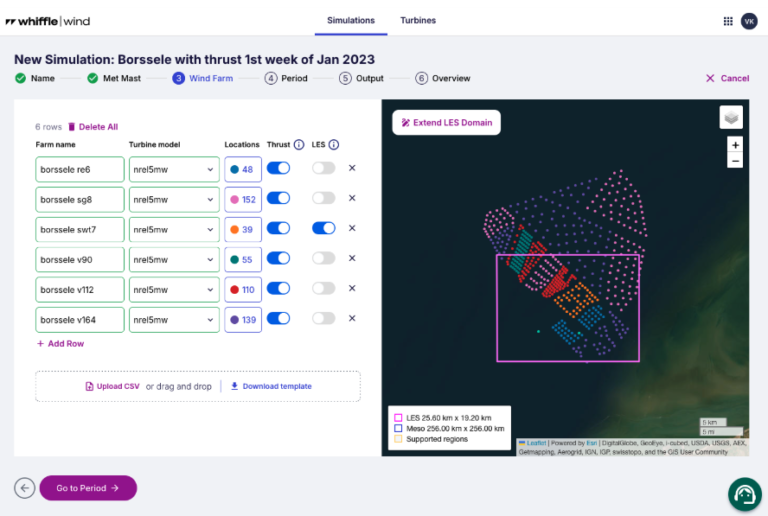
Task: Click the map layers icon
Action: 731,117
